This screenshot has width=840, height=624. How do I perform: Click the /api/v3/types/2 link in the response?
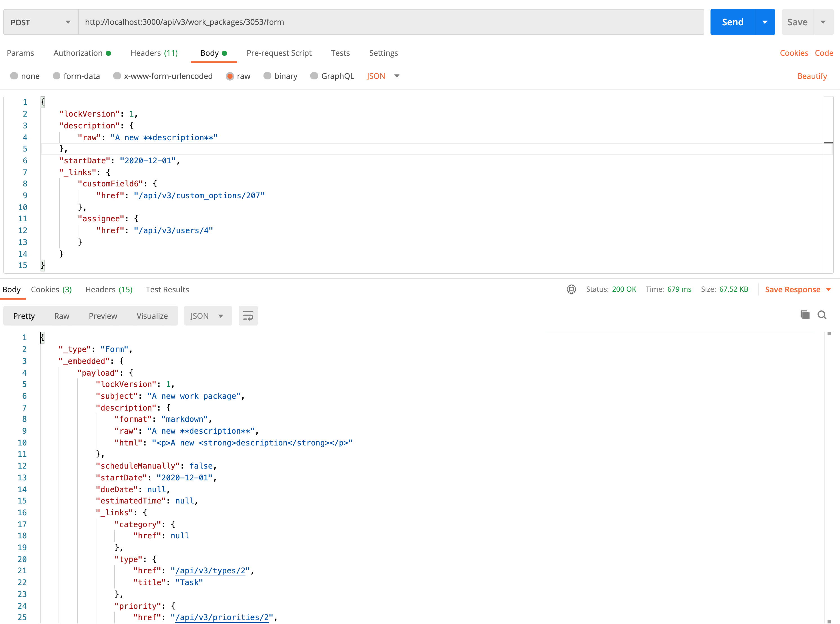click(210, 571)
